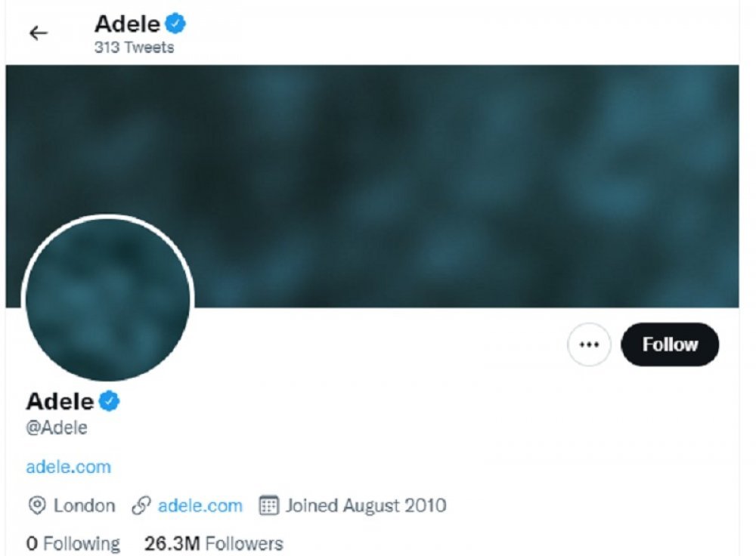Click the location pin icon before London
Viewport: 756px width, 556px height.
(x=37, y=505)
